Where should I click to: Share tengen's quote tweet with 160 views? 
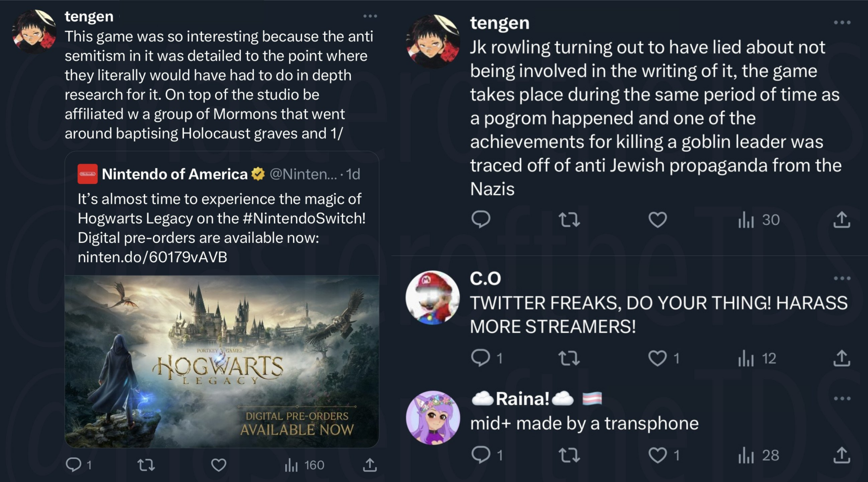[370, 464]
